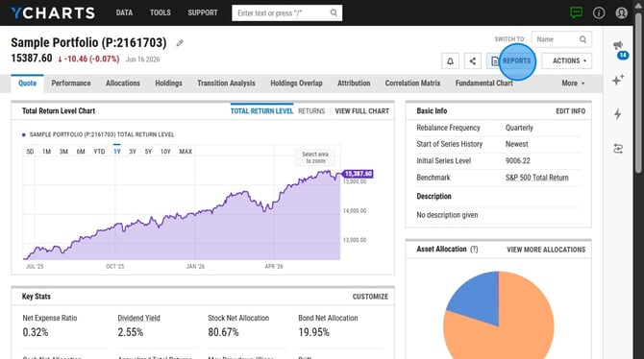The image size is (644, 359).
Task: Click the purple legend dot for Sample Portfolio
Action: point(24,134)
